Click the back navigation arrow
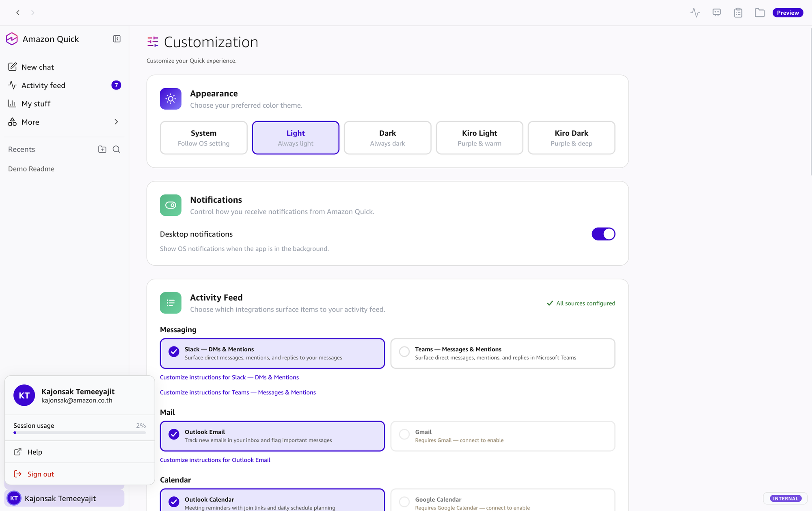Viewport: 812px width, 511px height. [x=18, y=13]
